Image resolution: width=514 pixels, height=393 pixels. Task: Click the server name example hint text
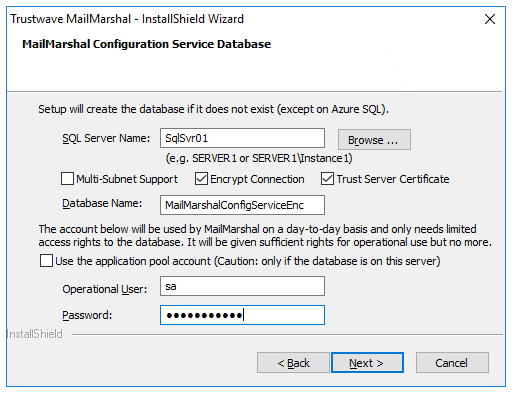[x=259, y=158]
